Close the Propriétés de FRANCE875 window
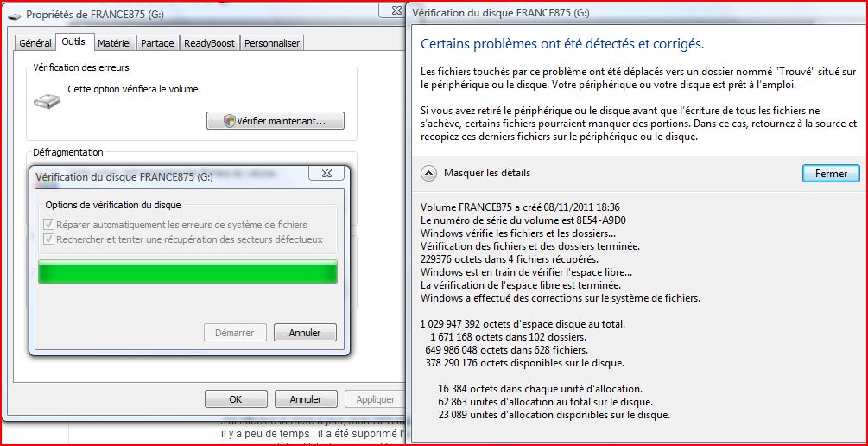Image resolution: width=868 pixels, height=446 pixels. point(396,10)
